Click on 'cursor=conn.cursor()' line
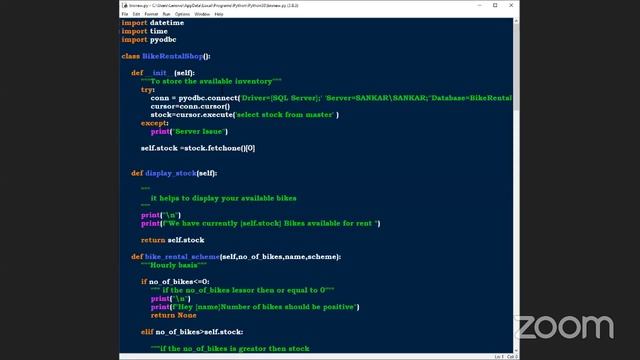 (190, 107)
